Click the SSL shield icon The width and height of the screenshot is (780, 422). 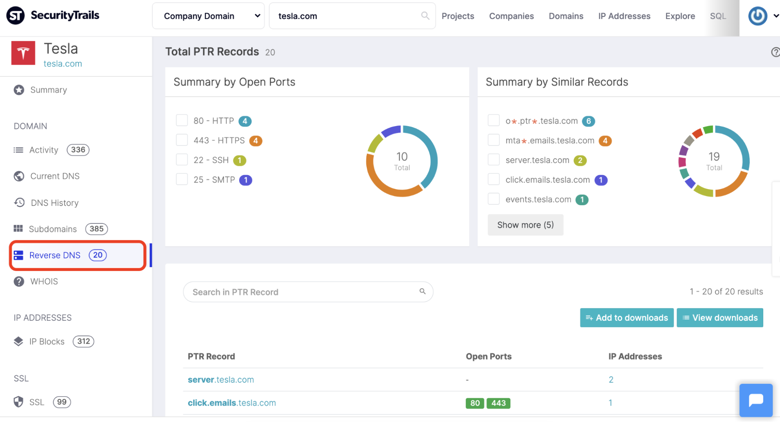tap(18, 402)
